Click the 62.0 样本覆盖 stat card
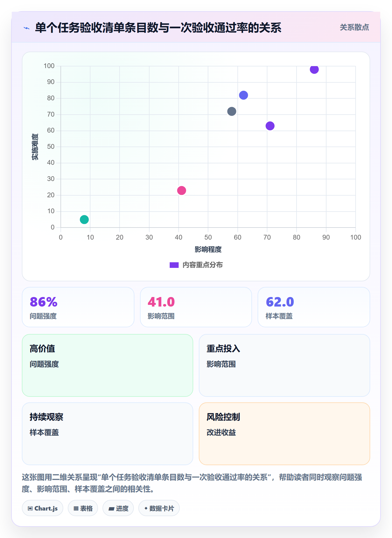392x538 pixels. click(314, 307)
